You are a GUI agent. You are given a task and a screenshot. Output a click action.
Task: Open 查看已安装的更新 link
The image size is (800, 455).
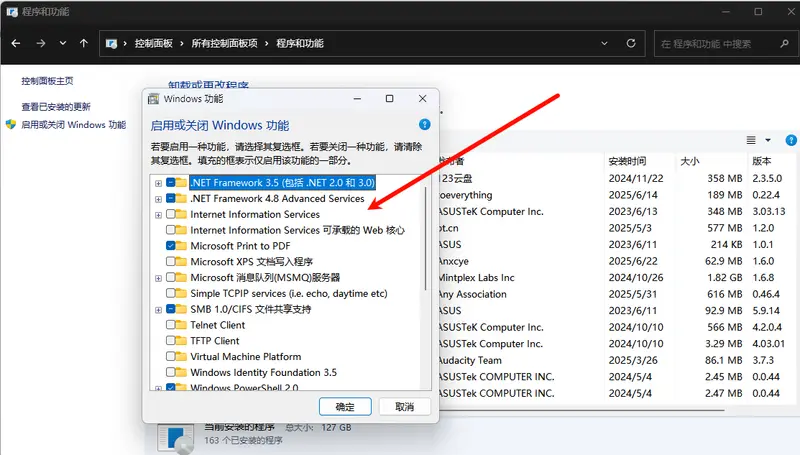point(56,107)
